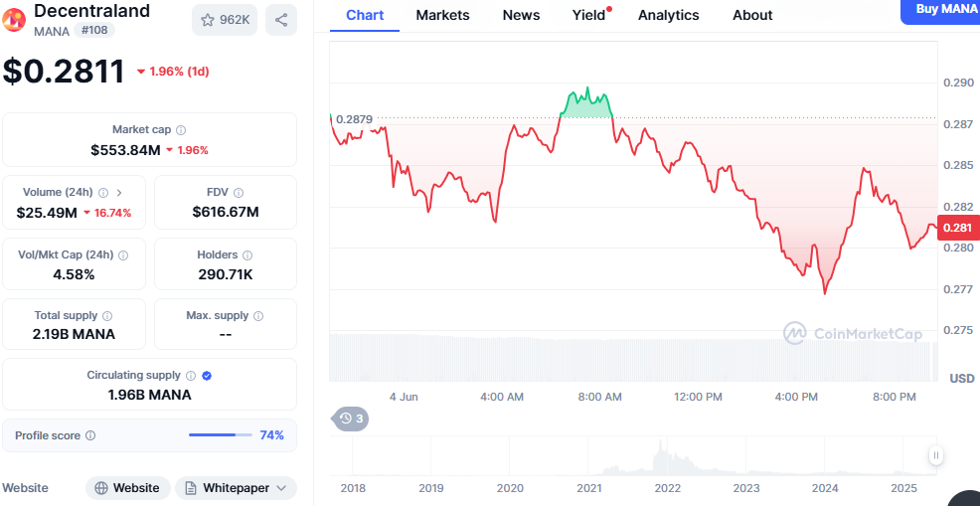The image size is (980, 506).
Task: Click the $553.84M market cap value
Action: click(125, 150)
